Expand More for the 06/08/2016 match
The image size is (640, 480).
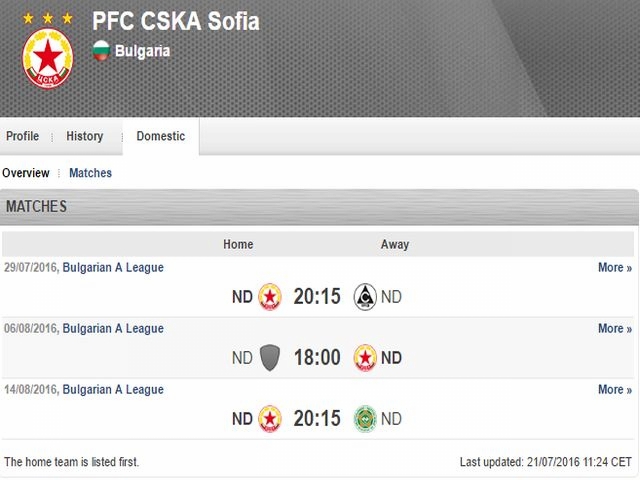coord(615,328)
